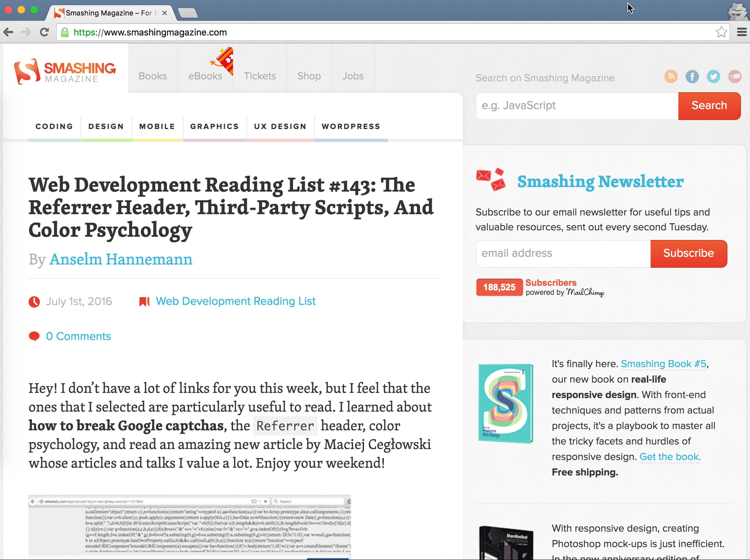Open Web Development Reading List category link
The image size is (750, 560).
[236, 301]
